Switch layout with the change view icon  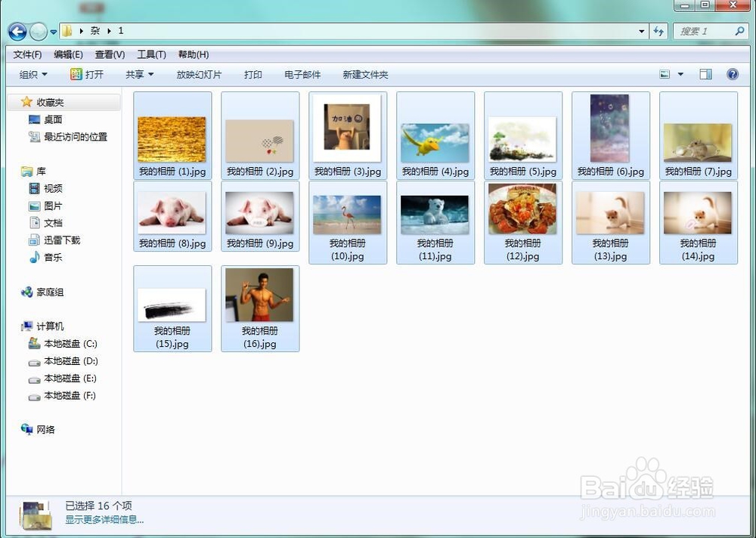tap(663, 73)
